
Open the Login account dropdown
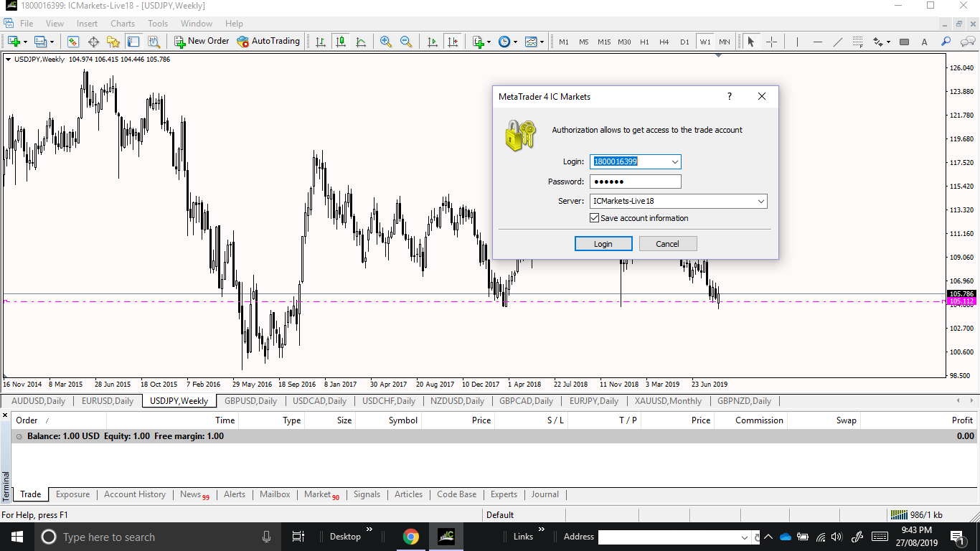pos(674,162)
